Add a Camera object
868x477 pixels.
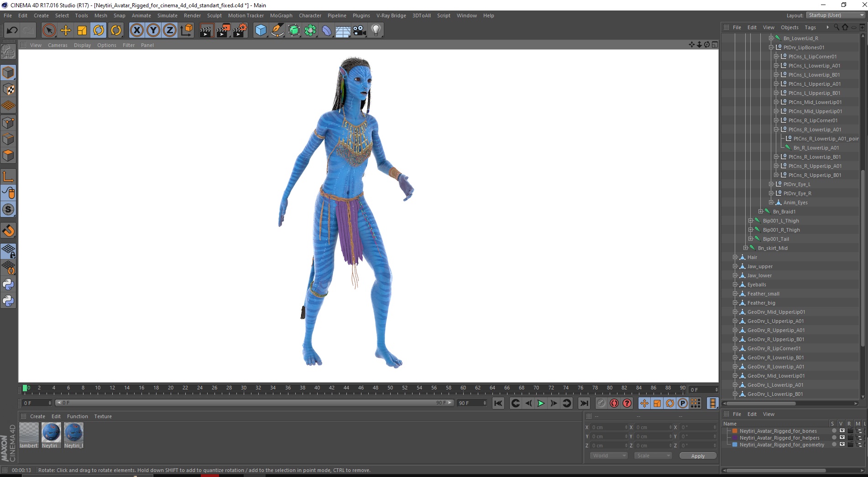[360, 31]
